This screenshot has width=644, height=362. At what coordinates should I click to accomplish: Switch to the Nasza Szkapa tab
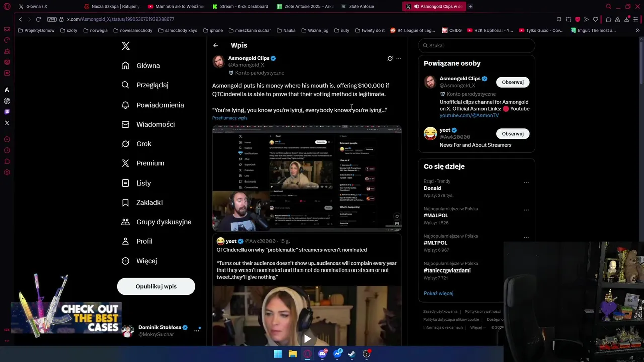tap(112, 6)
